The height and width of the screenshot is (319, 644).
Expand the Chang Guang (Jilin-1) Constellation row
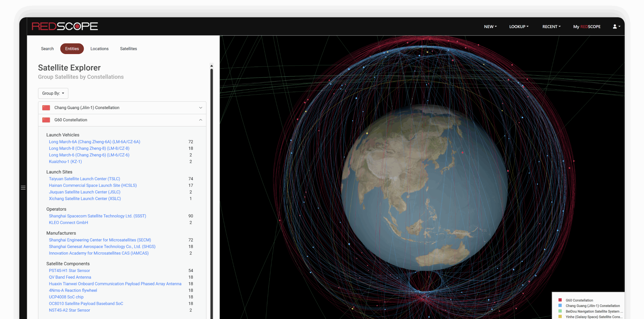(122, 108)
